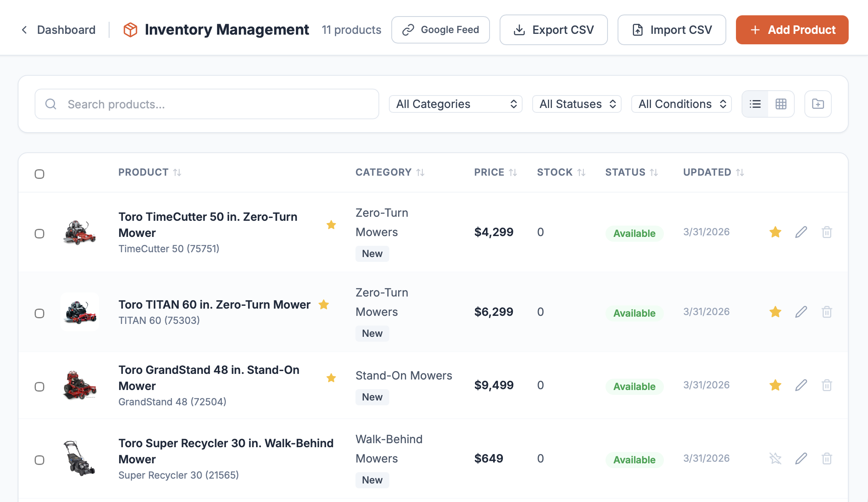
Task: Check the select-all checkbox in table header
Action: [x=39, y=174]
